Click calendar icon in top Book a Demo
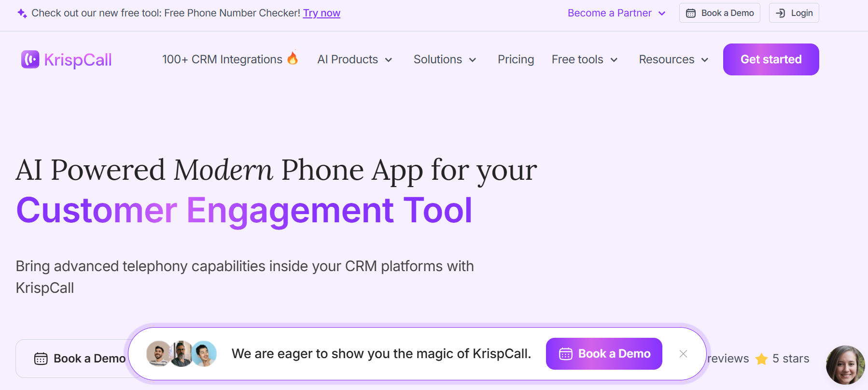The width and height of the screenshot is (868, 390). pos(691,14)
